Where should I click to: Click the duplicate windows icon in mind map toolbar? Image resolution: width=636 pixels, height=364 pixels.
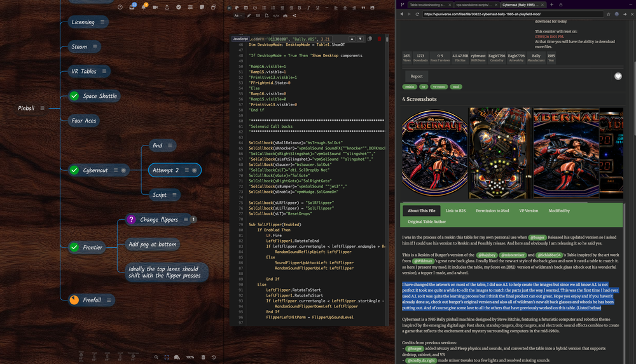coord(213,7)
